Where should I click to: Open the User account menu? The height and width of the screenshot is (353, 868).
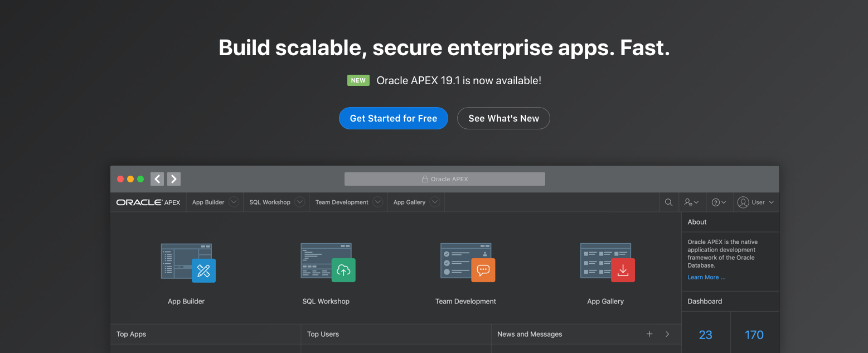tap(755, 202)
